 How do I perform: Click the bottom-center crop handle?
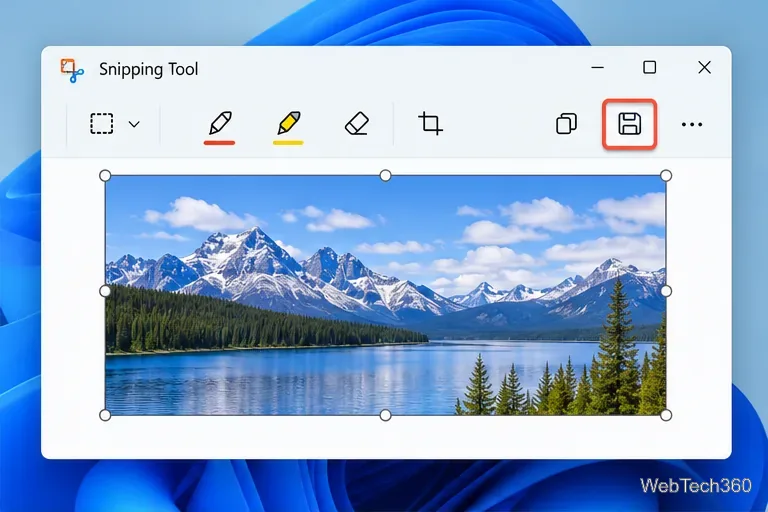(385, 415)
